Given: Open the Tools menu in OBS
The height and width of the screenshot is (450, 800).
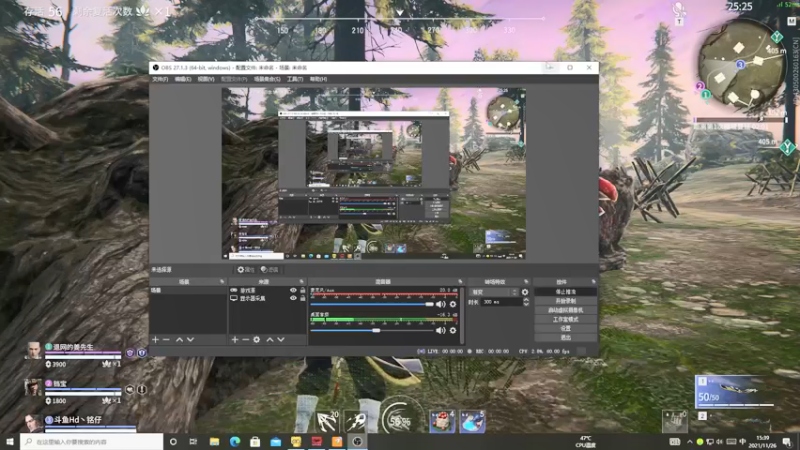Looking at the screenshot, I should (x=294, y=79).
